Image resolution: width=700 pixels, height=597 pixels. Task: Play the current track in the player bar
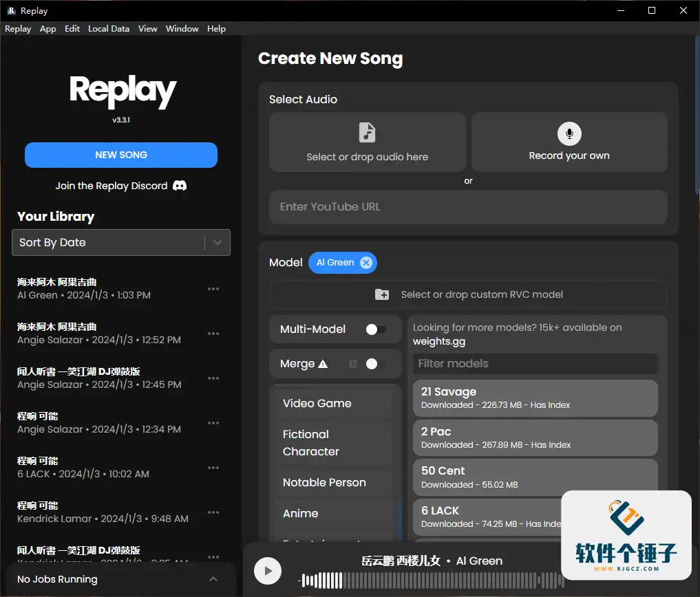coord(268,571)
